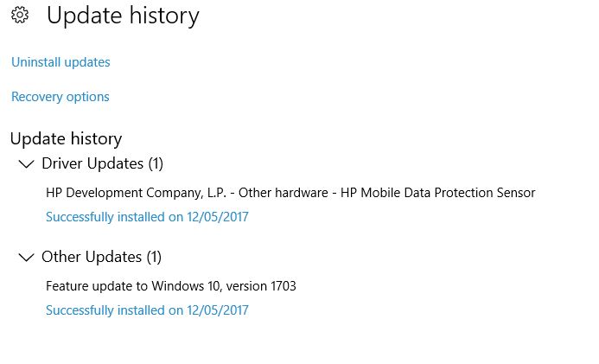Screen dimensions: 599x364
Task: Click the 12/05/2017 date under HP driver
Action: (x=218, y=217)
